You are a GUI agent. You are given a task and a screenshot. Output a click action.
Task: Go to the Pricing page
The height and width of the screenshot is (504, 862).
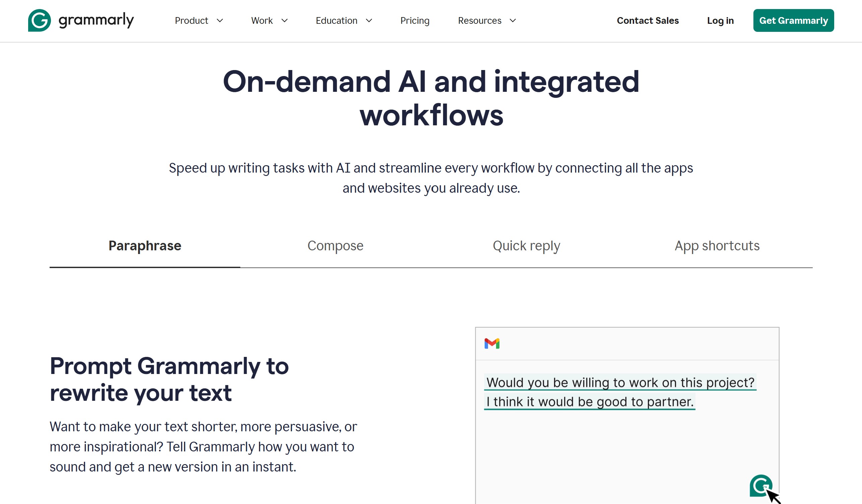415,20
